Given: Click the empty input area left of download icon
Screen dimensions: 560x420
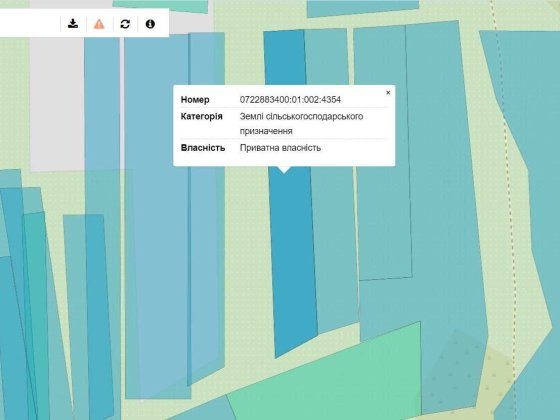Looking at the screenshot, I should pyautogui.click(x=29, y=24).
